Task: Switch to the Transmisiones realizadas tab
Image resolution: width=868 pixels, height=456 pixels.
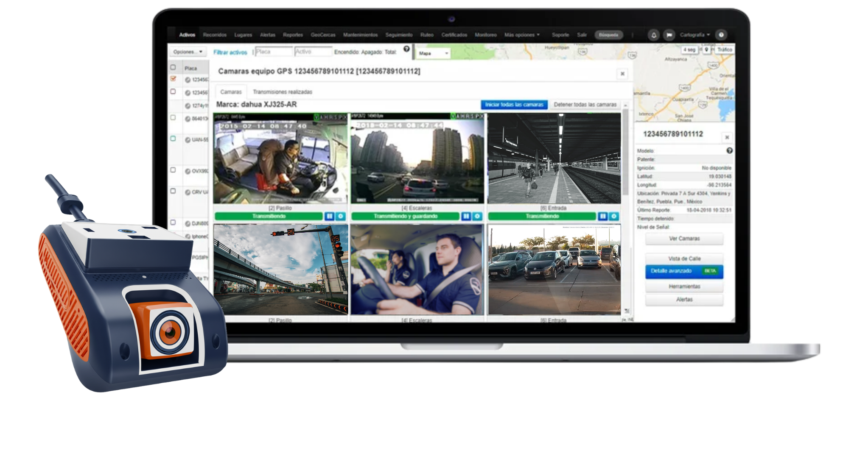Action: pyautogui.click(x=282, y=91)
